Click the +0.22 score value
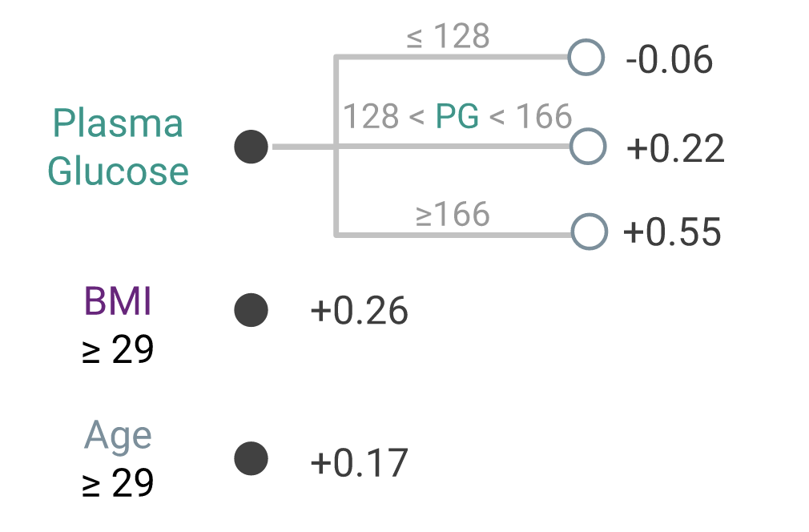 pyautogui.click(x=677, y=149)
